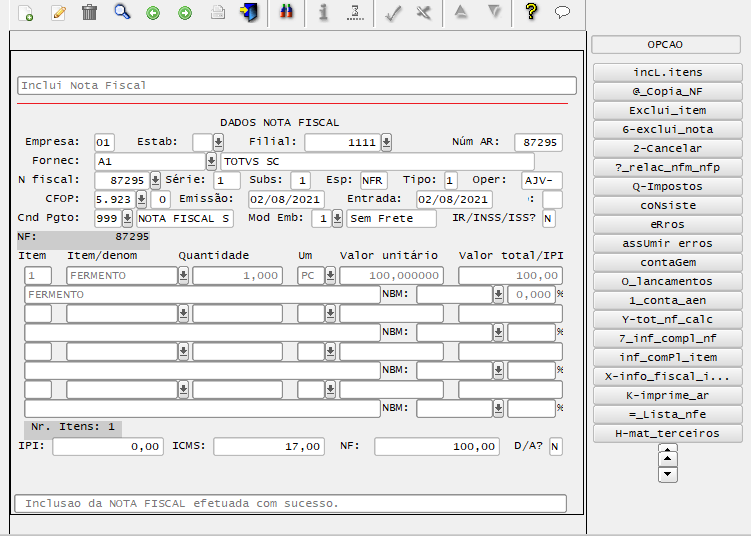Click the cancel X toolbar icon
Screen dimensions: 751x542
click(424, 12)
